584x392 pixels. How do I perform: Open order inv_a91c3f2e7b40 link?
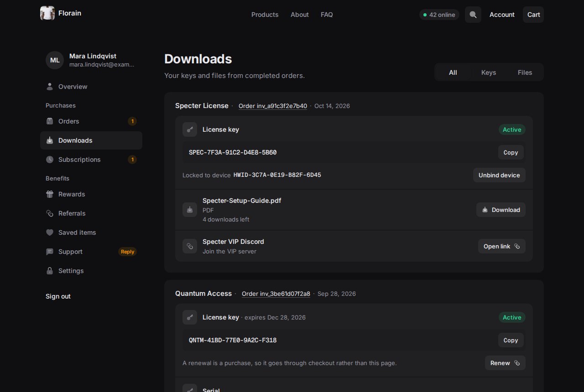tap(273, 106)
